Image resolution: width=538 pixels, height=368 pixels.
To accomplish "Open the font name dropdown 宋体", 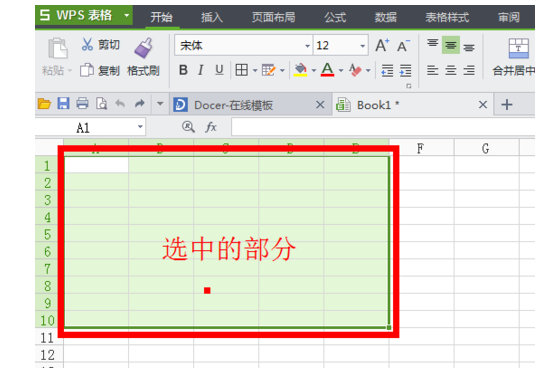I will pyautogui.click(x=307, y=46).
